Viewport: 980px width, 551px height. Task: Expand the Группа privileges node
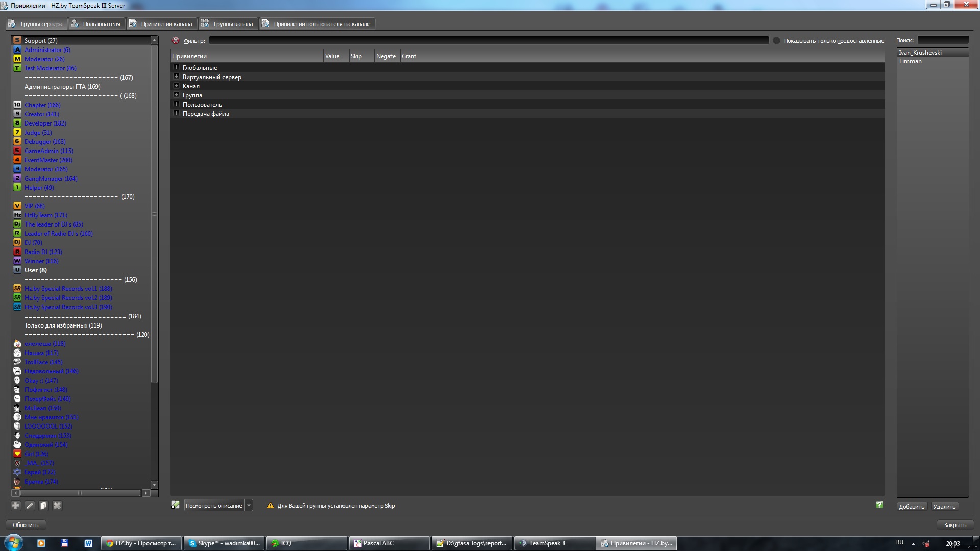[176, 95]
